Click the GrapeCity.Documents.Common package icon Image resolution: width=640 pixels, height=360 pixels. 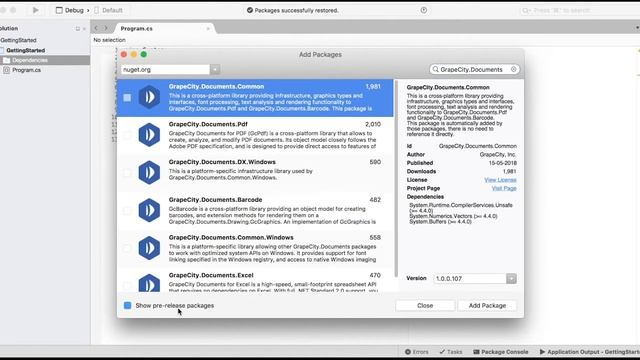149,97
